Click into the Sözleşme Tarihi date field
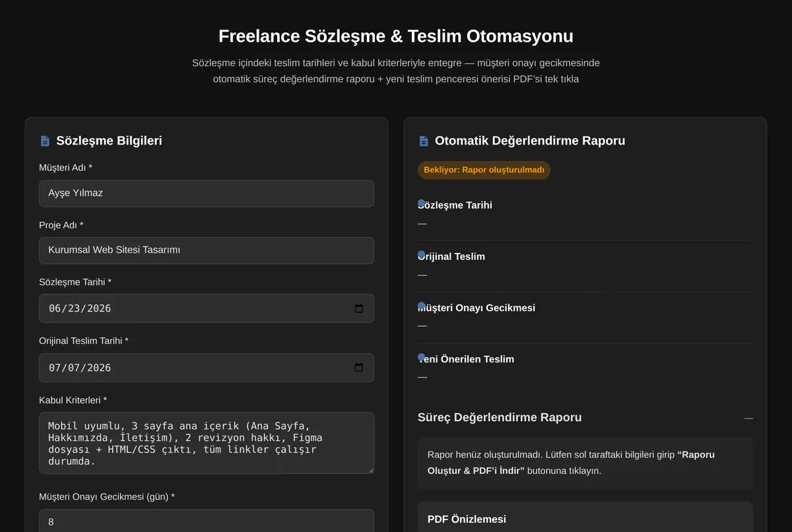792x532 pixels. click(x=207, y=308)
